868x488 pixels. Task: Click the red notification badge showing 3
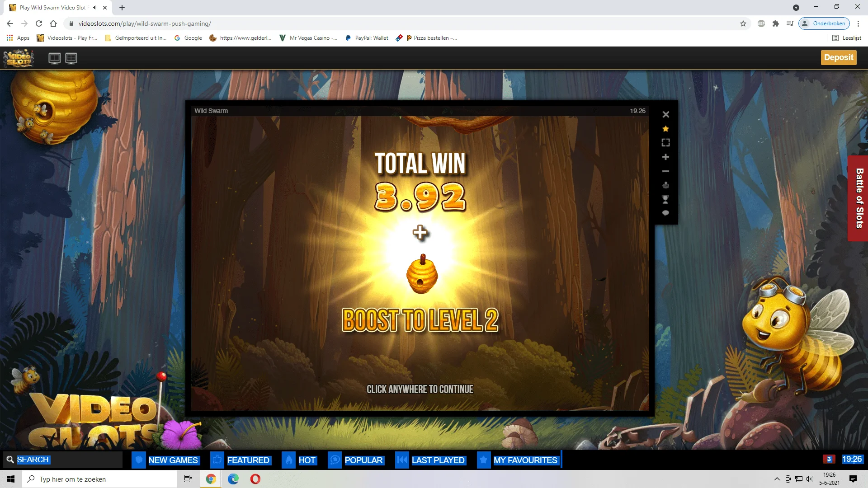point(829,459)
